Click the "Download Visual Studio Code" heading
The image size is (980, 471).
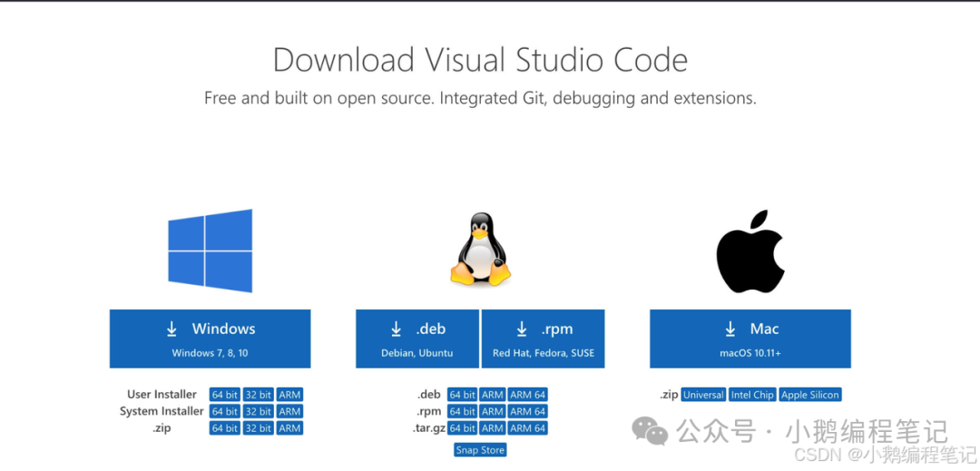tap(480, 60)
